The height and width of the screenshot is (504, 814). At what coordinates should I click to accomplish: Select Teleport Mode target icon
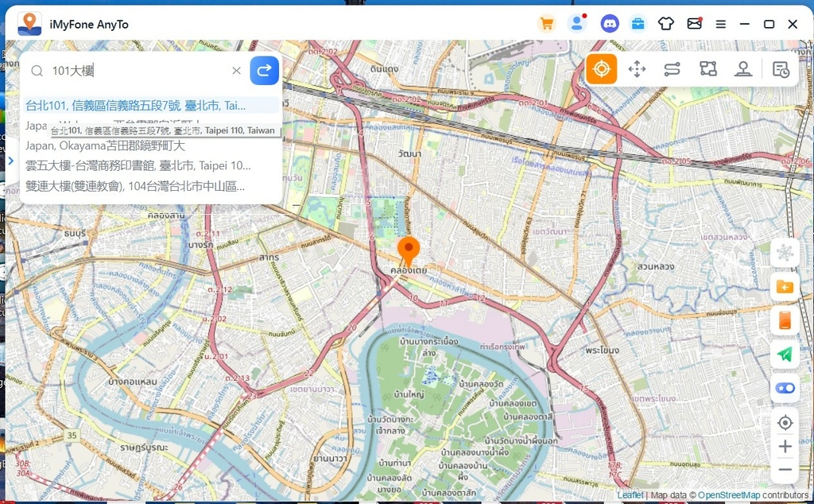602,69
